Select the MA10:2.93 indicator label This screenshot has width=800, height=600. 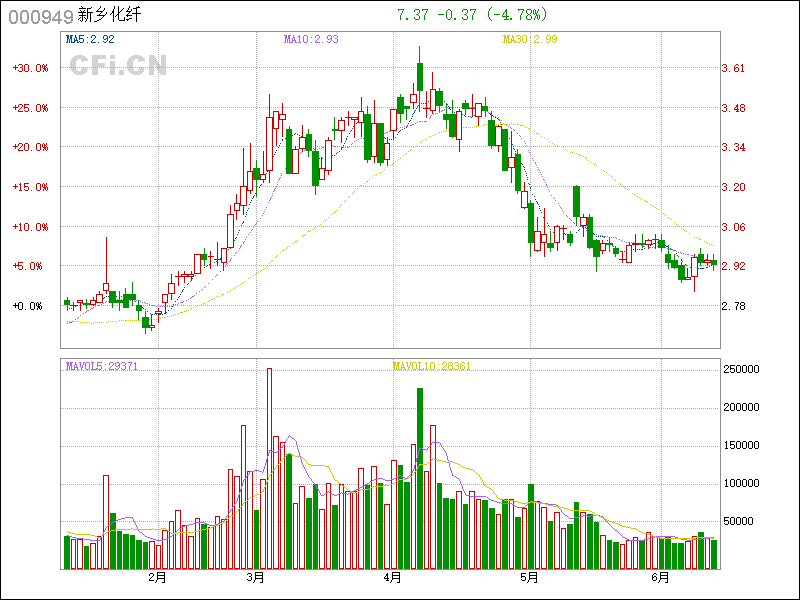pyautogui.click(x=311, y=39)
